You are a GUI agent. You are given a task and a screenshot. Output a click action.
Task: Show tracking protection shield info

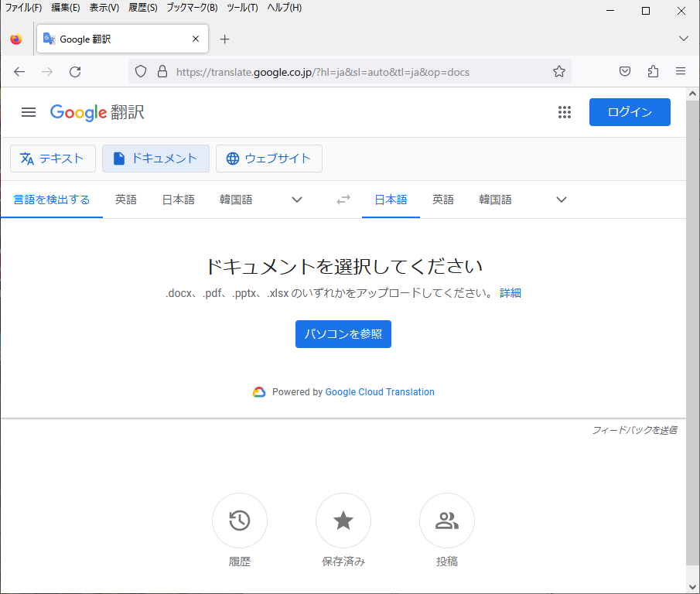coord(141,71)
